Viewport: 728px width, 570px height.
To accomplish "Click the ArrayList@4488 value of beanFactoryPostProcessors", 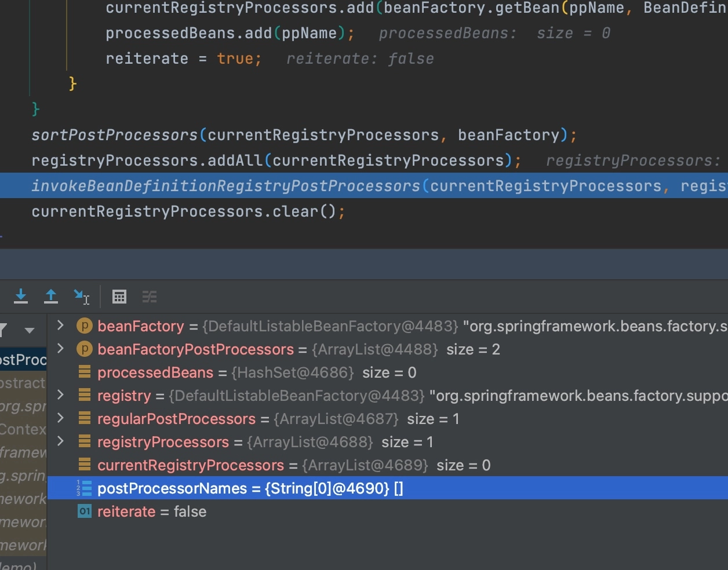I will pos(375,349).
